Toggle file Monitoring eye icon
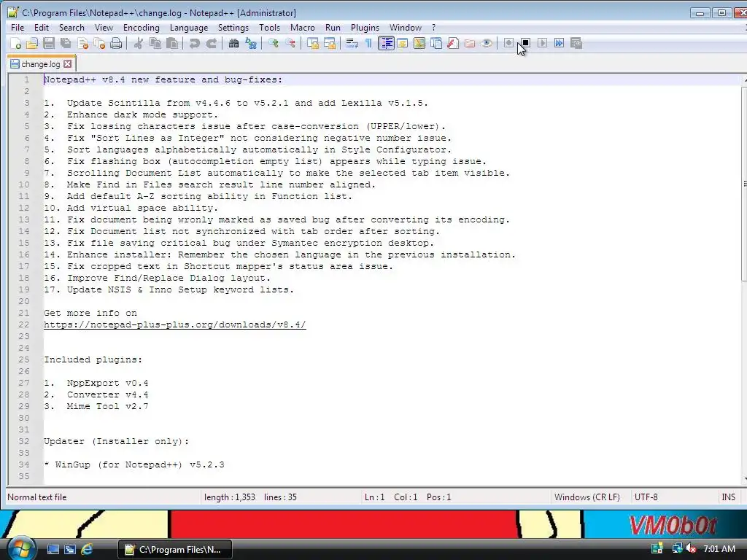This screenshot has width=747, height=560. tap(487, 44)
